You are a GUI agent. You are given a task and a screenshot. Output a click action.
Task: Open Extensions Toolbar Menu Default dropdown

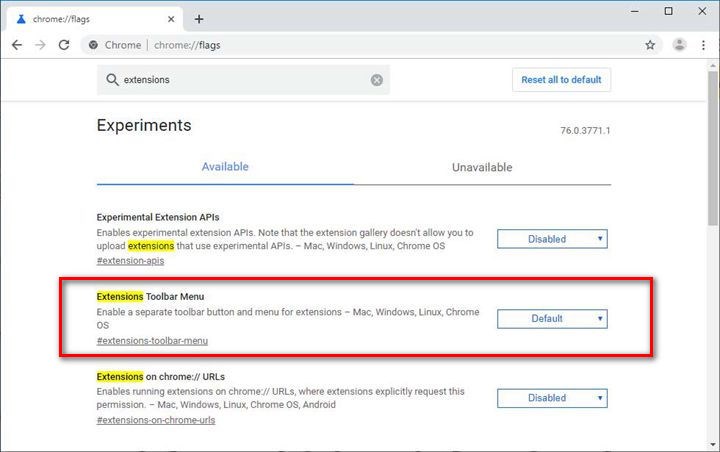(552, 319)
